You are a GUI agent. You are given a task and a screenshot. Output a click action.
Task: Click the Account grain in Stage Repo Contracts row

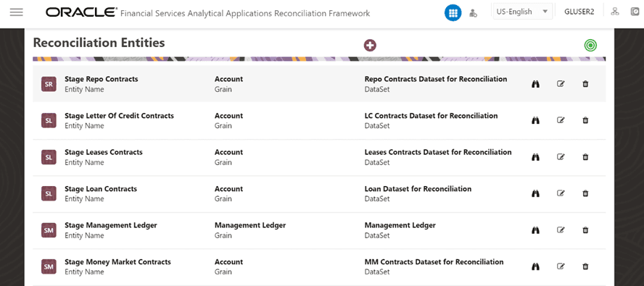click(228, 79)
